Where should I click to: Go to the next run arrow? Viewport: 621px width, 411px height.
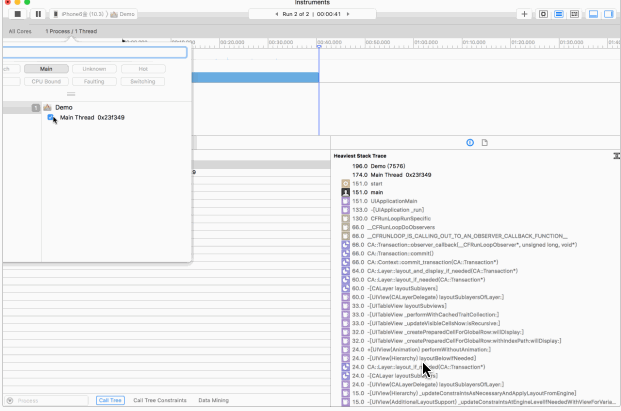348,14
